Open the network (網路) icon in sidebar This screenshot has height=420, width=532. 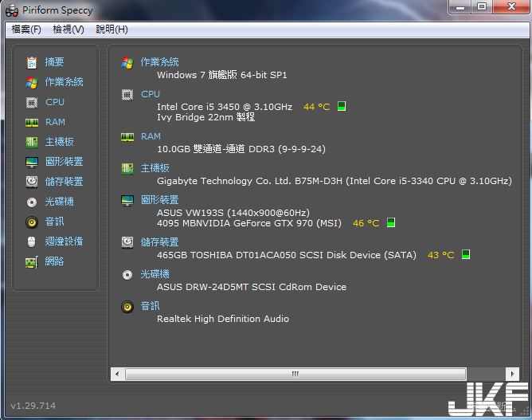(x=32, y=261)
